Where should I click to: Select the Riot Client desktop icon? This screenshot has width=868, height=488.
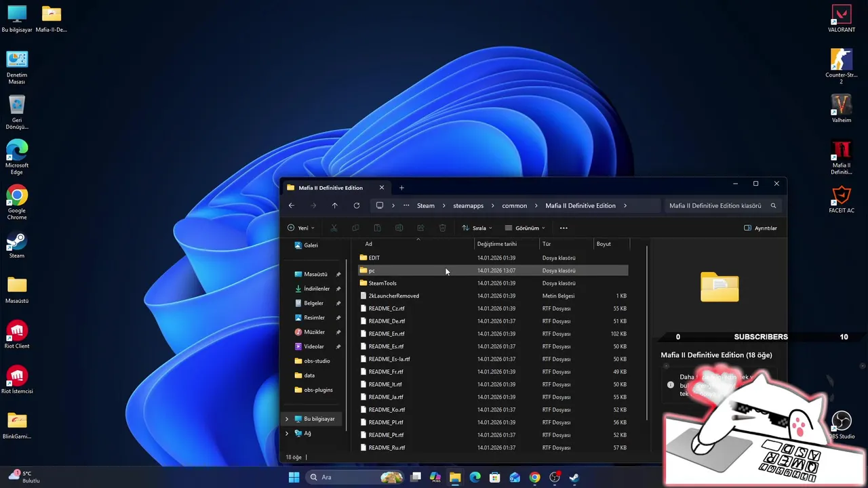tap(17, 335)
